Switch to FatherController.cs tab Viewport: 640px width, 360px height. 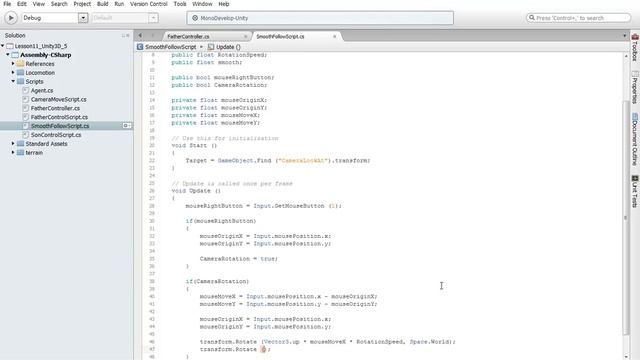[x=188, y=36]
